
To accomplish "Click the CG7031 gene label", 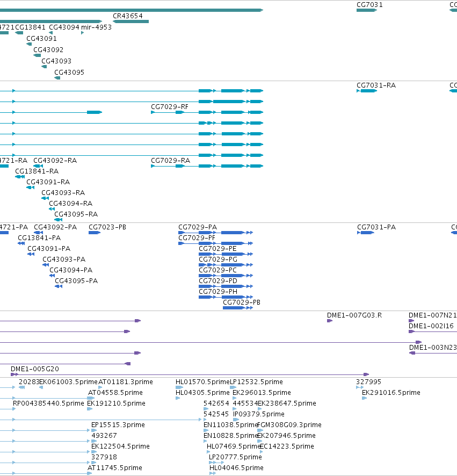I will (x=369, y=5).
